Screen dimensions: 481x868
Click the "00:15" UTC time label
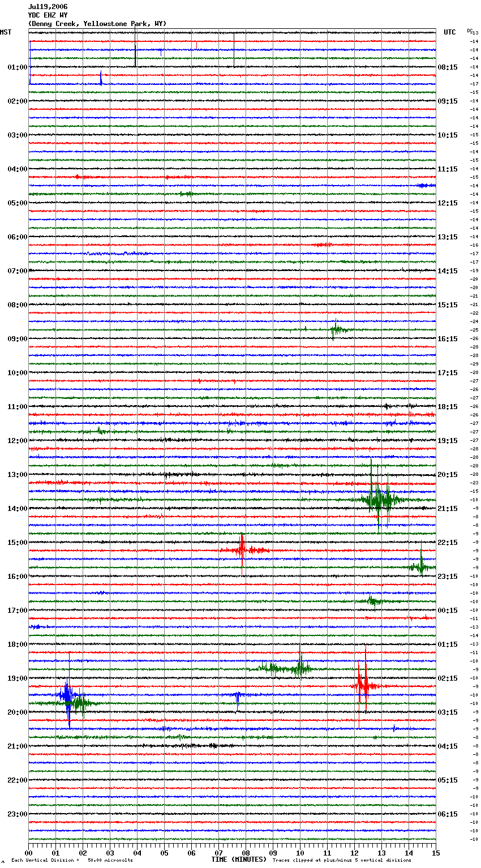click(x=448, y=611)
